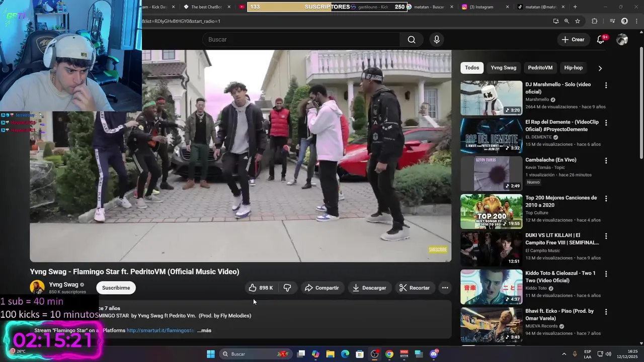The image size is (644, 362).
Task: Open options menu for Kiddo Toto Two 1 Two
Action: (606, 274)
